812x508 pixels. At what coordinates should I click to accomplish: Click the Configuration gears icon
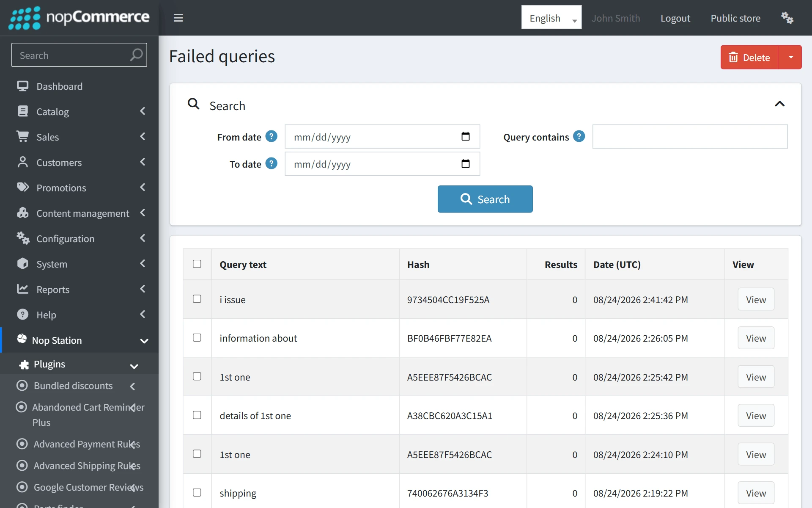pyautogui.click(x=23, y=238)
